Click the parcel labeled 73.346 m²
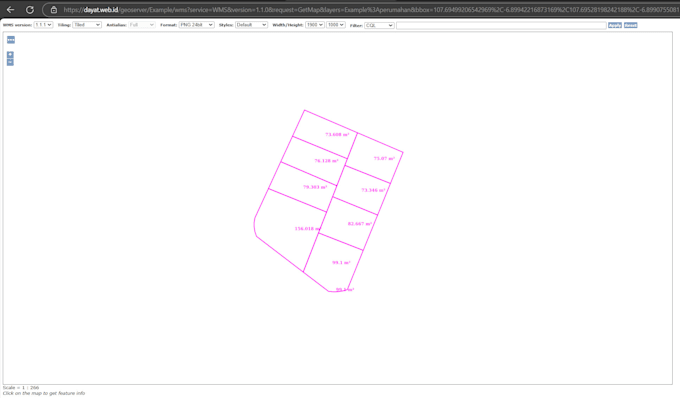 click(x=362, y=190)
